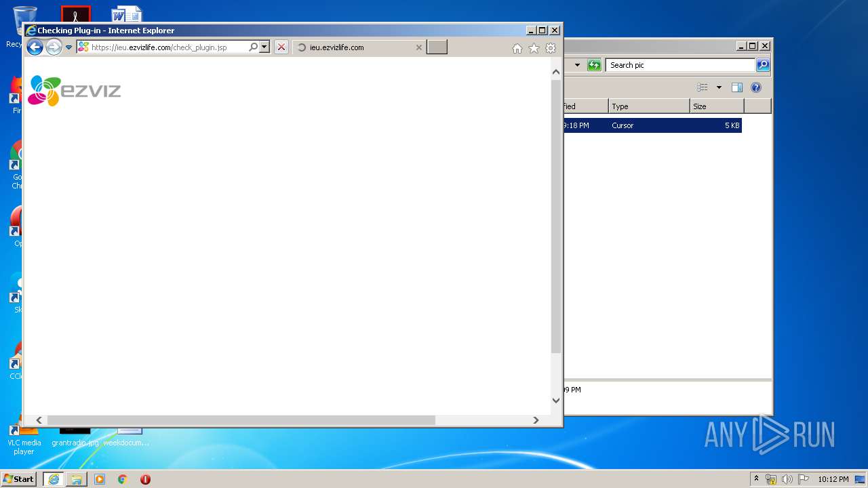
Task: Open the recent pages dropdown arrow
Action: pos(68,47)
